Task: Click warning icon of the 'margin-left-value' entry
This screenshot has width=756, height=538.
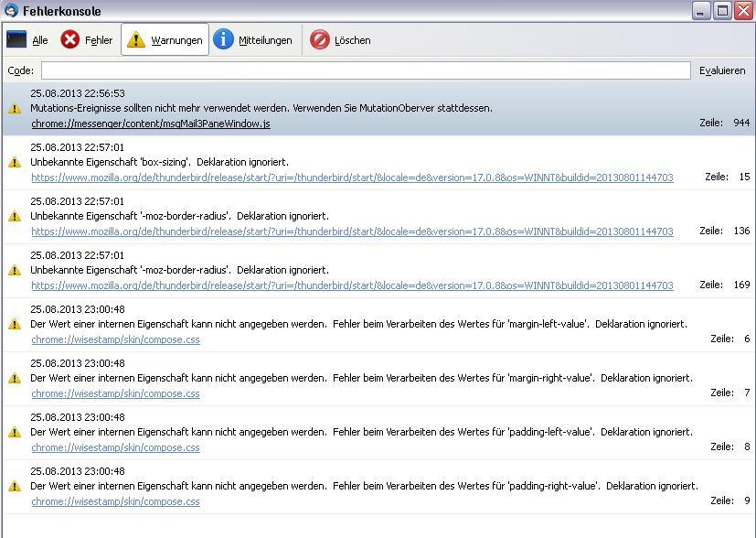Action: point(15,324)
